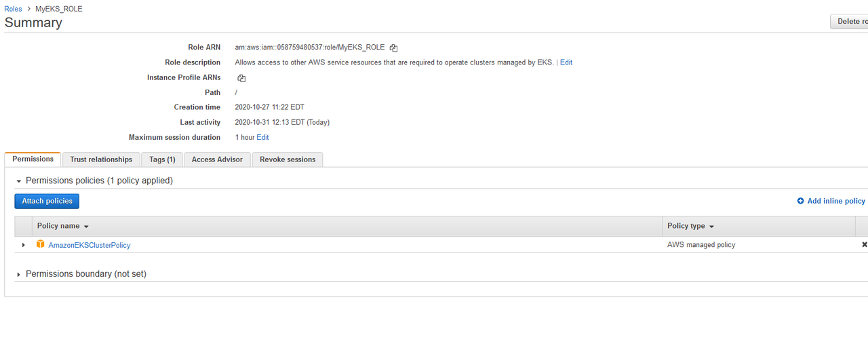Sort by Policy name column
Viewport: 868px width, 340px height.
(63, 226)
